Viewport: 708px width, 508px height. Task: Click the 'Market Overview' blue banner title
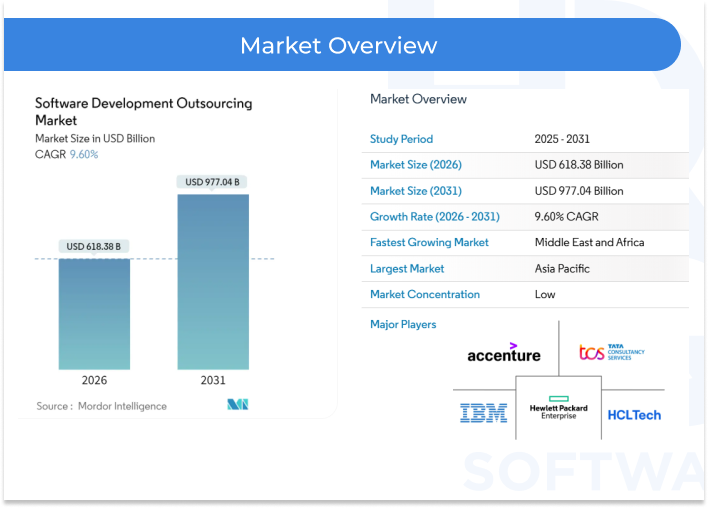point(339,46)
